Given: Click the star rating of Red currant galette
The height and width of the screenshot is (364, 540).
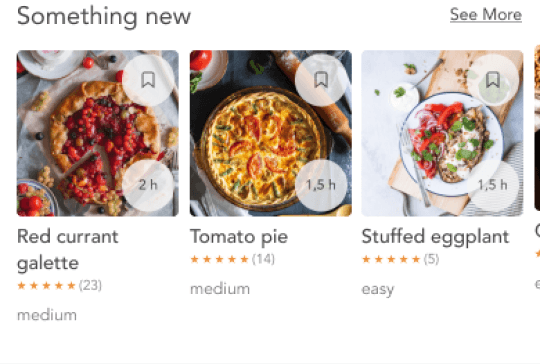Looking at the screenshot, I should 46,285.
